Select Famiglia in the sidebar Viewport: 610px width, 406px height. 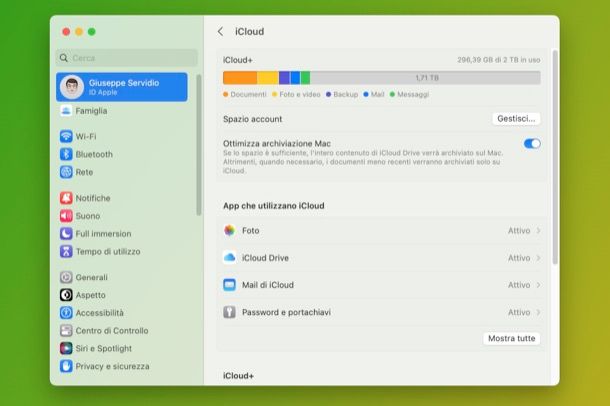pyautogui.click(x=91, y=111)
